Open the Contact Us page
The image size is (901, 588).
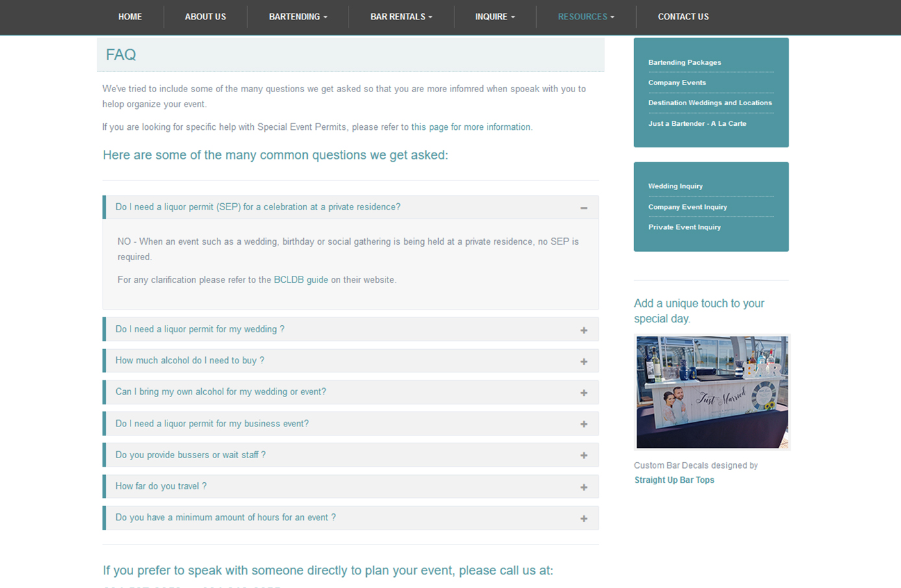683,17
